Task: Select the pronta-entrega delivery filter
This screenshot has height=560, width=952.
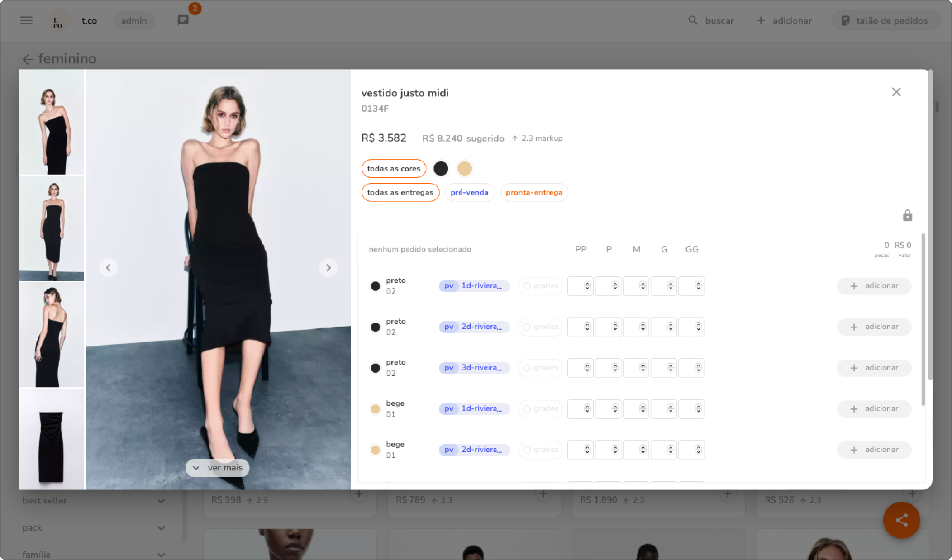Action: tap(534, 192)
